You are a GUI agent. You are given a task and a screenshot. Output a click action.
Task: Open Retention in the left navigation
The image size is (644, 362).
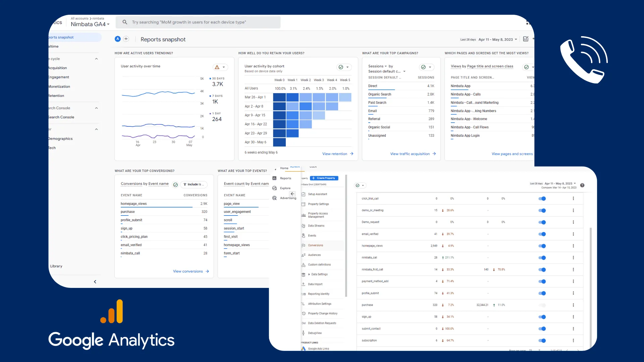(56, 96)
